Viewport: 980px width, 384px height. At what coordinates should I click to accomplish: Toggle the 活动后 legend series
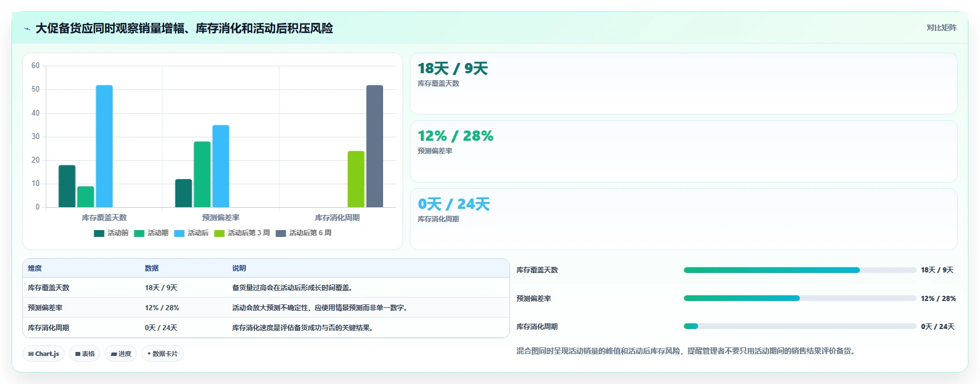pos(191,233)
